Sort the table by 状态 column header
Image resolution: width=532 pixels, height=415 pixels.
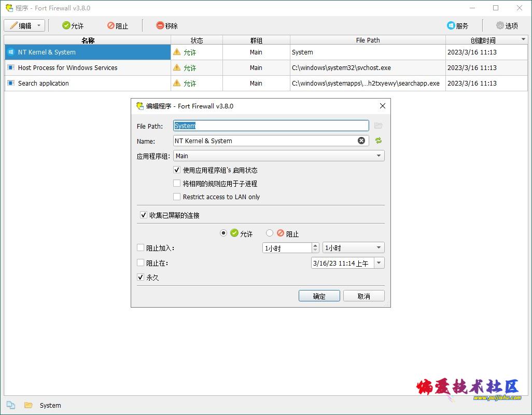[x=197, y=40]
